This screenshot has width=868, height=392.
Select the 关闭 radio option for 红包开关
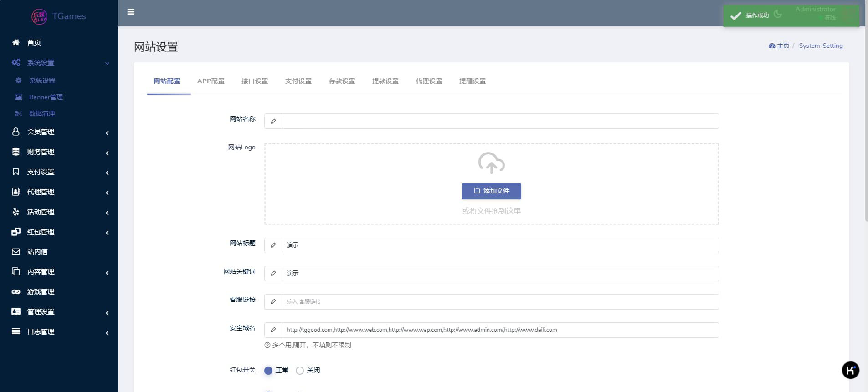click(300, 371)
